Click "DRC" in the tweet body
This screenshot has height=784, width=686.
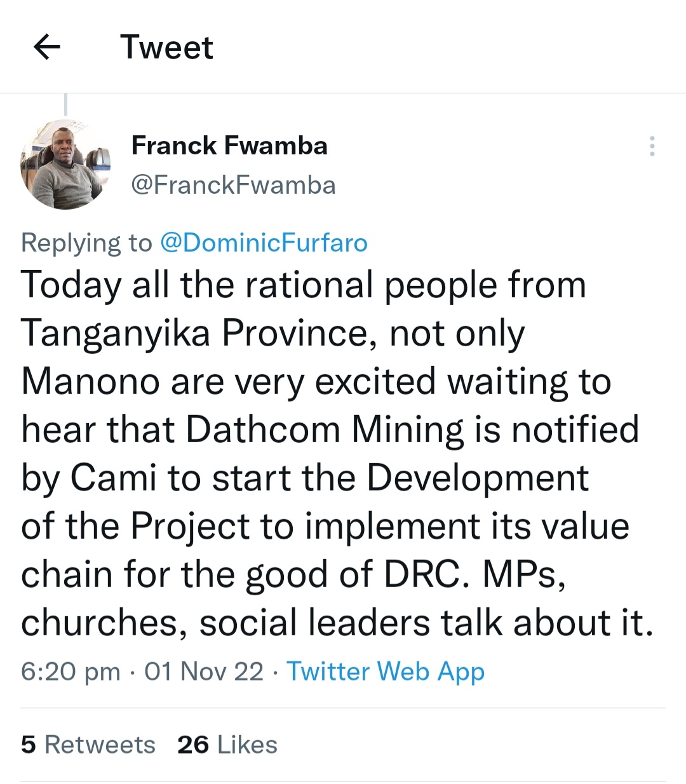(421, 574)
